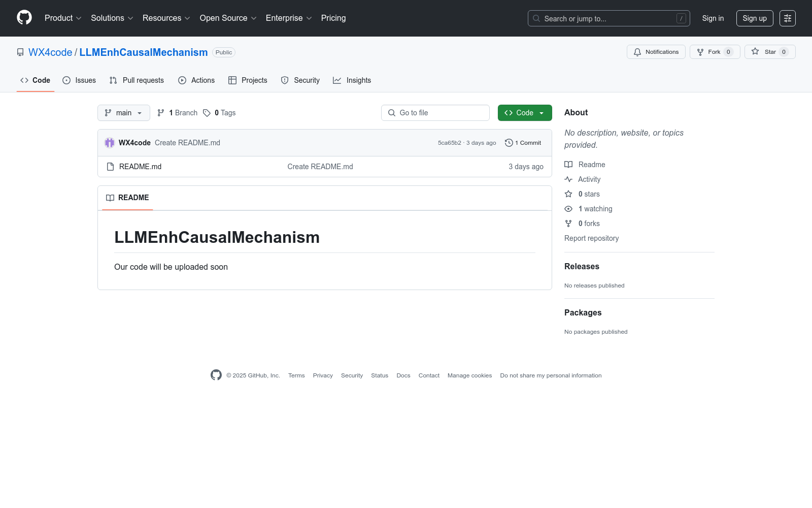Screen dimensions: 812x508
Task: Open LLMEnhCausalMechanism repository link
Action: (144, 52)
